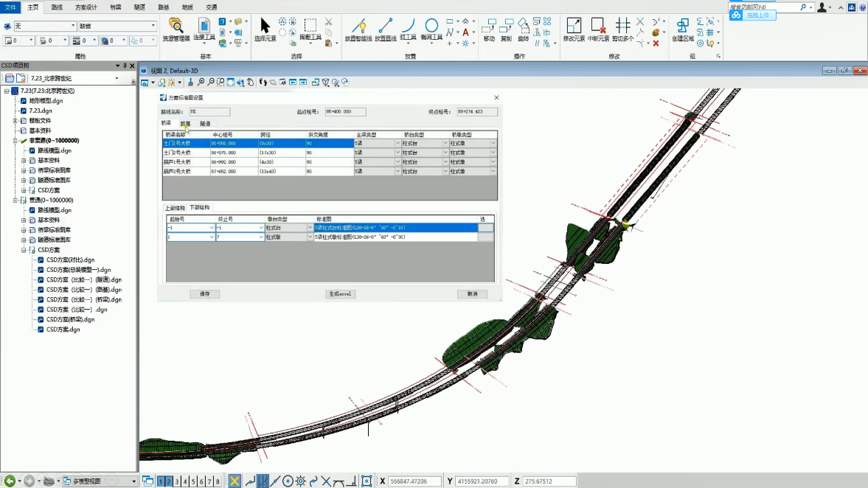Expand the 模板文件 tree node

tap(15, 120)
